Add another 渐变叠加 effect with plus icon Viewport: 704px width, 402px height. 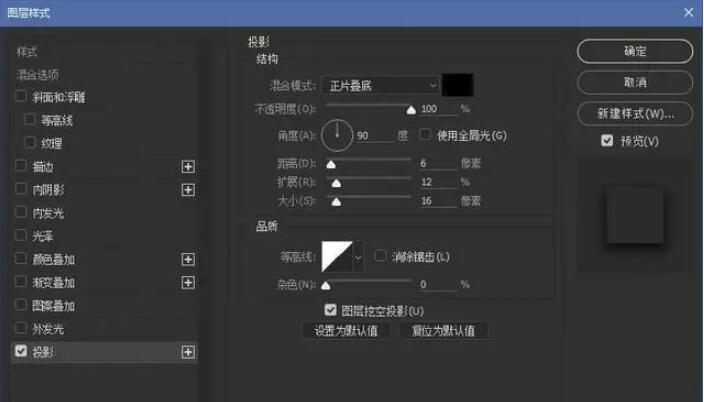188,283
